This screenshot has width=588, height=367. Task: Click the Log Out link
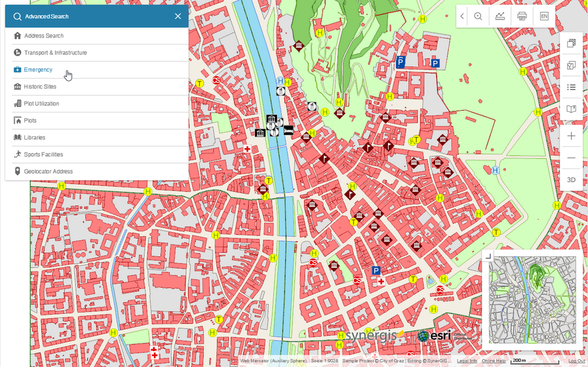point(577,361)
